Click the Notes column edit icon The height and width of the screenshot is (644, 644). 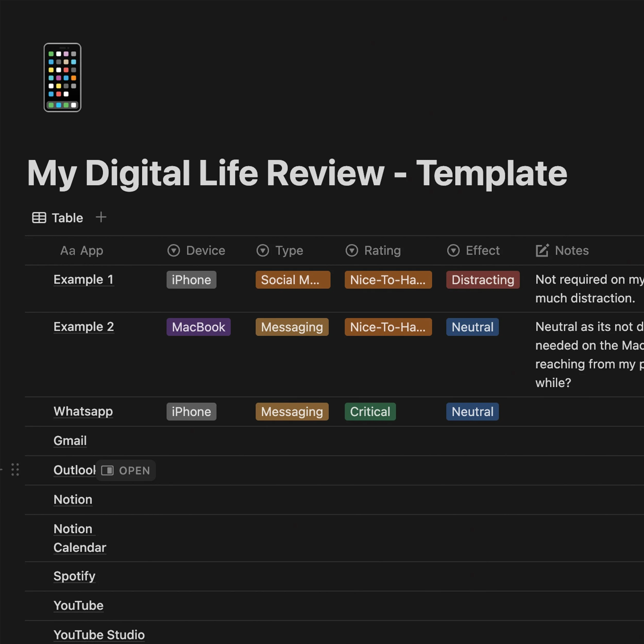542,250
